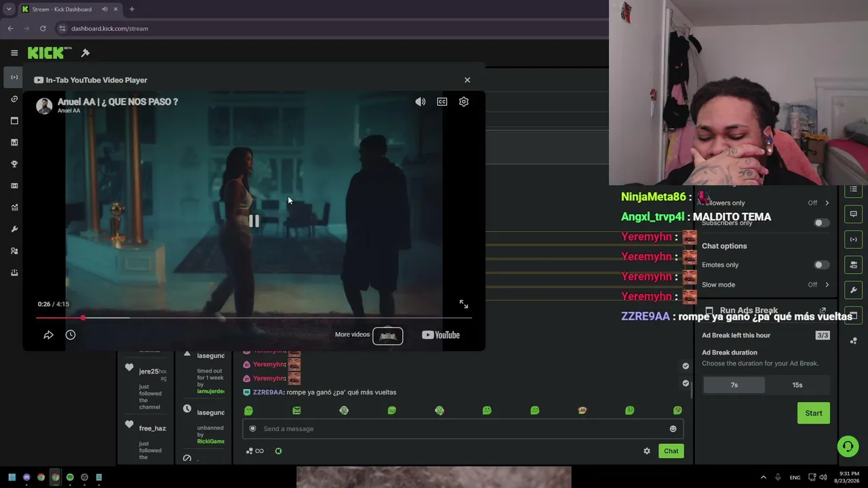Open the wrench icon in right sidebar
The image size is (868, 488).
click(x=854, y=290)
